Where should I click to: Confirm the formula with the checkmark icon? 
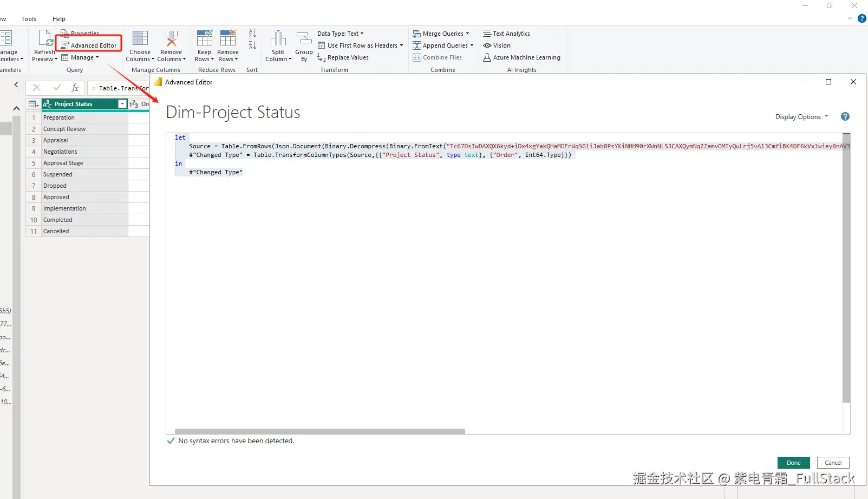[x=57, y=88]
